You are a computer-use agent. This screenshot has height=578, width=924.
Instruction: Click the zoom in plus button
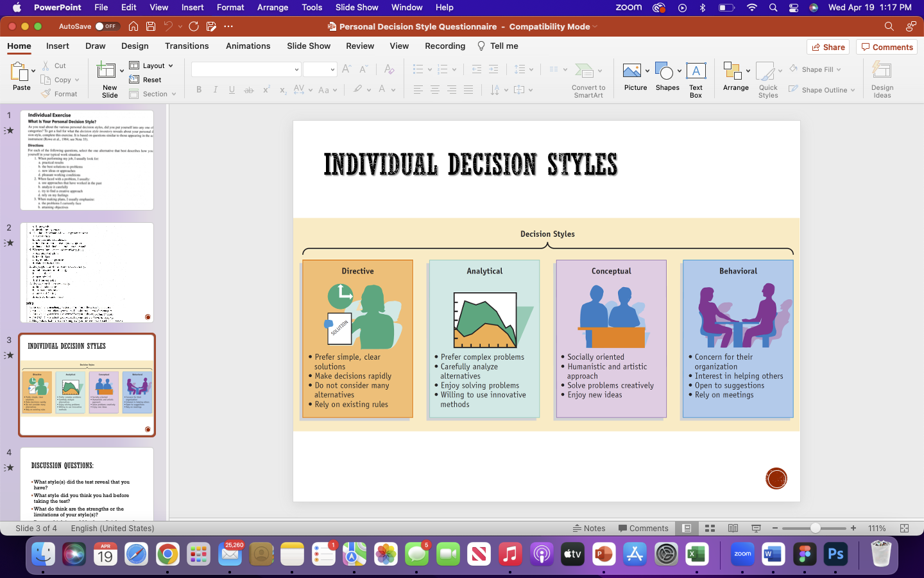(853, 528)
